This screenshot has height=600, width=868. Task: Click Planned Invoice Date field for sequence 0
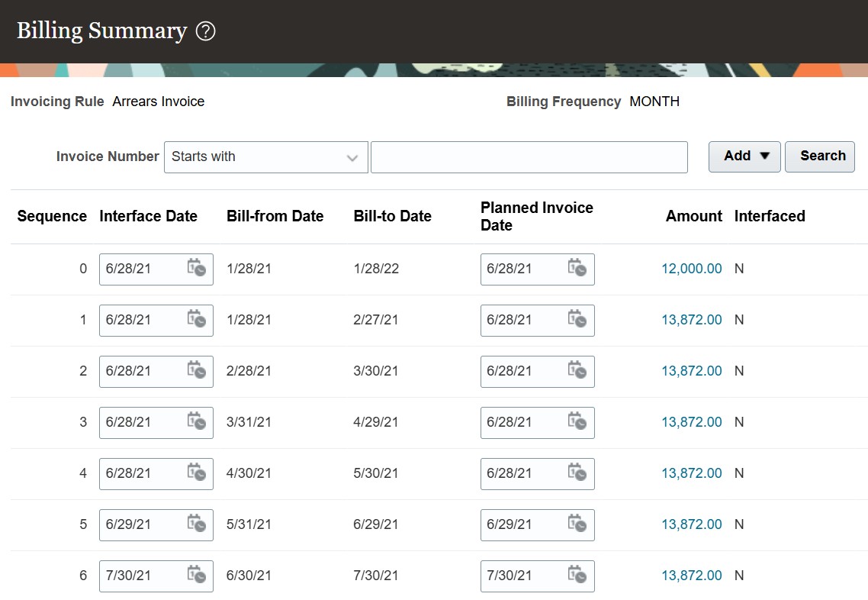coord(523,269)
